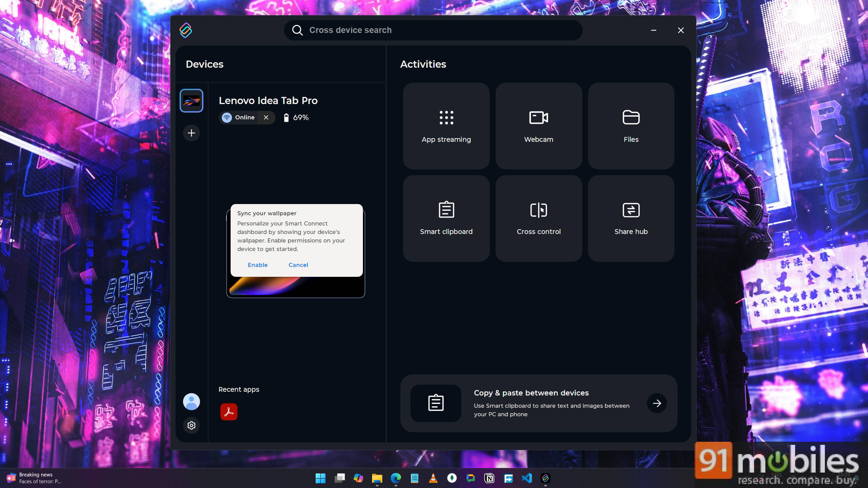Disconnect device using X beside Online

[266, 117]
